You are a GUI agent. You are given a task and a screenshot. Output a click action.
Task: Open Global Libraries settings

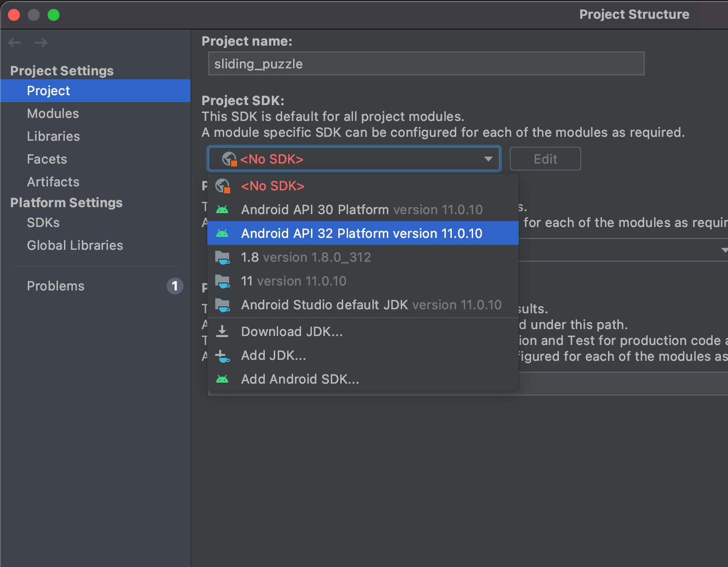(75, 245)
